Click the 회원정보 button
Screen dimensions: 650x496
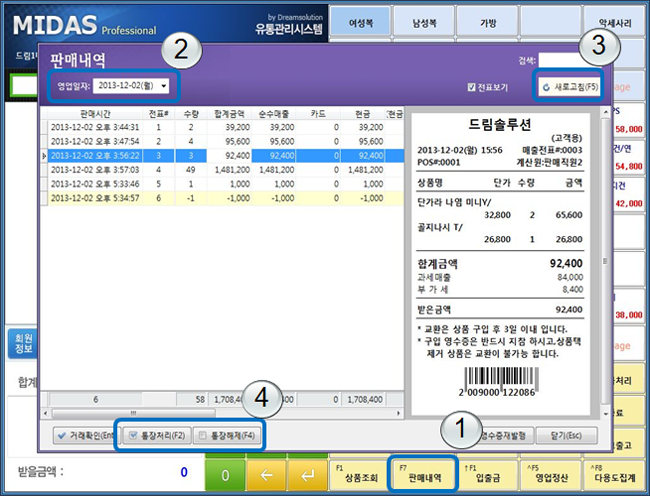22,344
